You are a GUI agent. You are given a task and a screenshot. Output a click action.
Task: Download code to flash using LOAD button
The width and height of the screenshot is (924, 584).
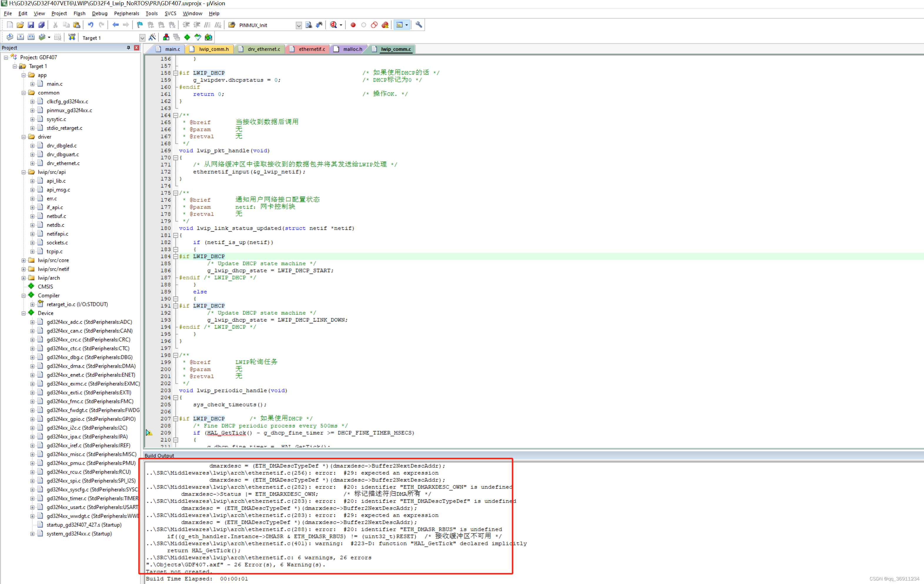[72, 37]
